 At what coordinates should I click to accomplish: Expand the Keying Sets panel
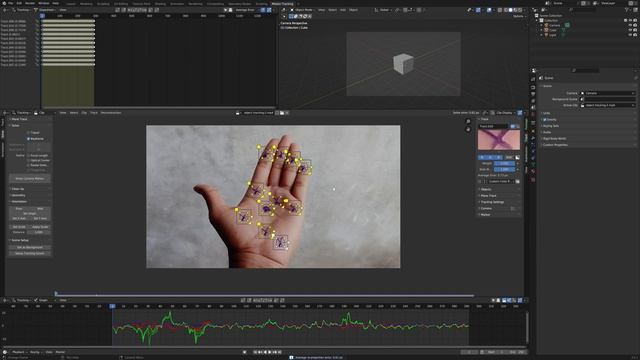[551, 126]
